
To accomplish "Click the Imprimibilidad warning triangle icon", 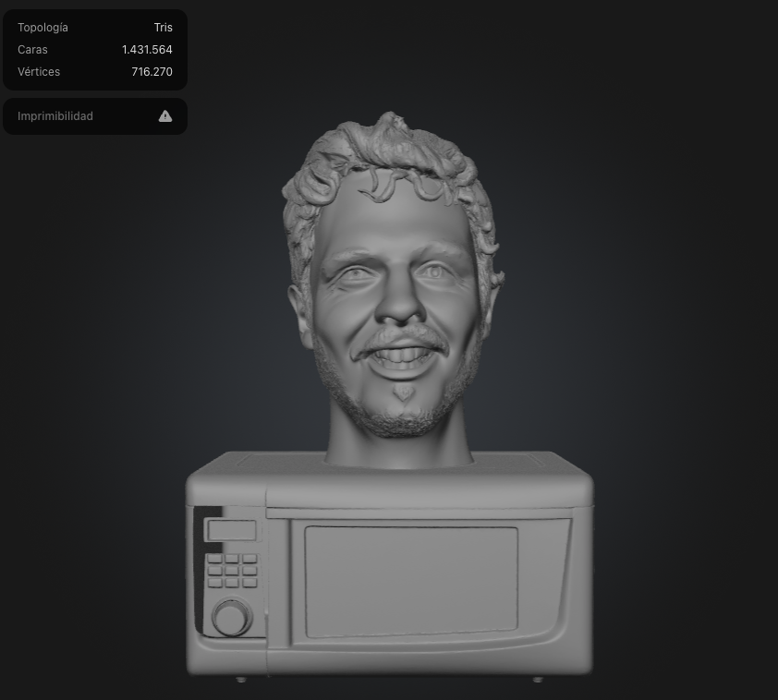I will (164, 115).
